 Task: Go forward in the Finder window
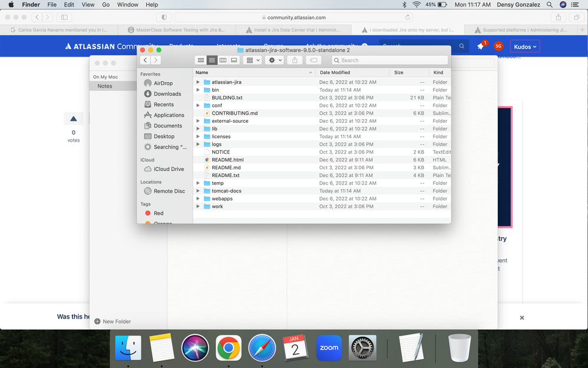click(x=156, y=60)
